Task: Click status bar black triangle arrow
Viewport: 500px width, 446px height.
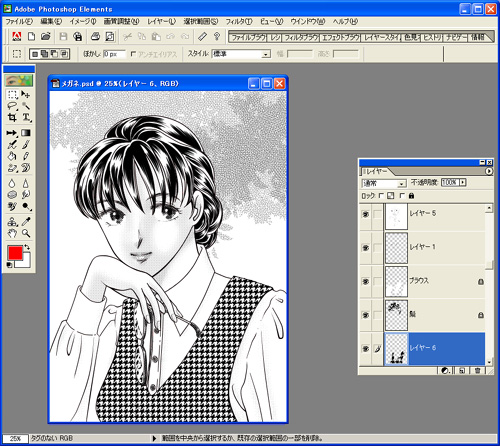Action: click(x=154, y=438)
